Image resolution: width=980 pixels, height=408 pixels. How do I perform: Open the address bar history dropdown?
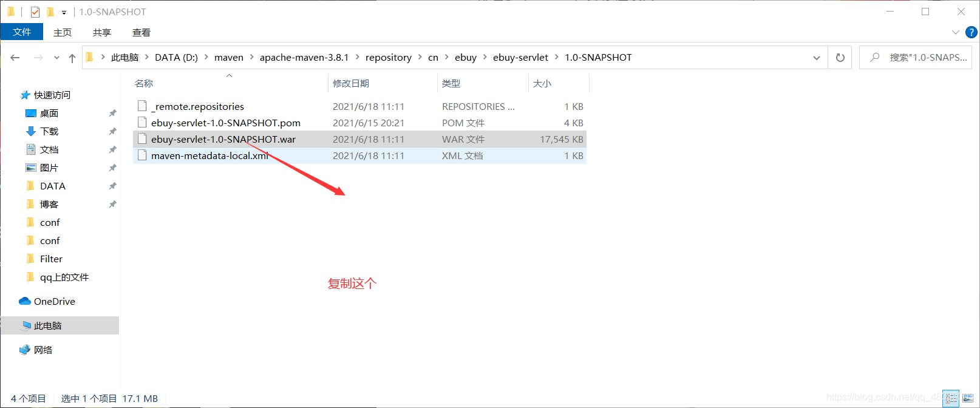(x=817, y=58)
